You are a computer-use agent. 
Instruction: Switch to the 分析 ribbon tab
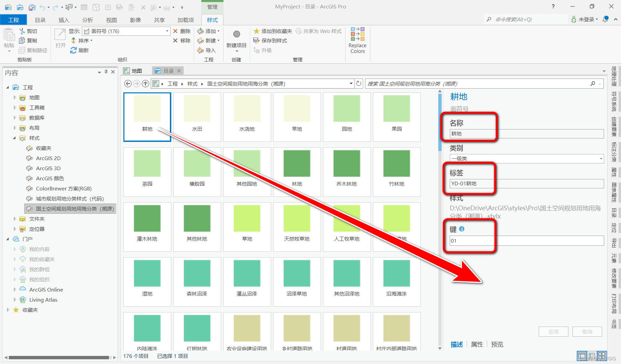87,20
